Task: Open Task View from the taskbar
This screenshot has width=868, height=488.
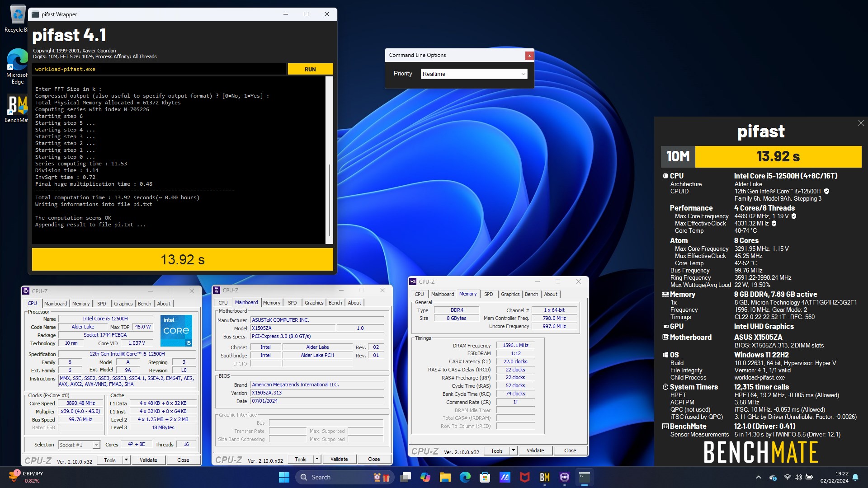Action: coord(406,477)
